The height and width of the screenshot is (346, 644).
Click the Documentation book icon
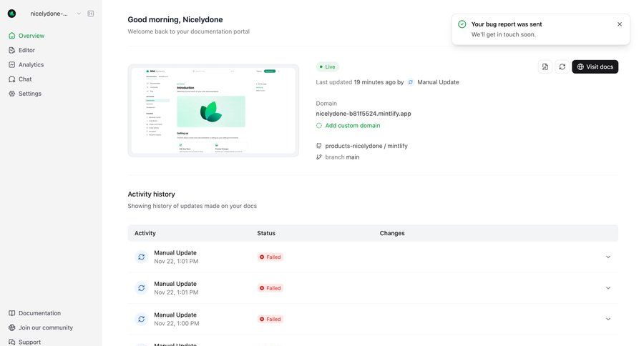point(12,313)
